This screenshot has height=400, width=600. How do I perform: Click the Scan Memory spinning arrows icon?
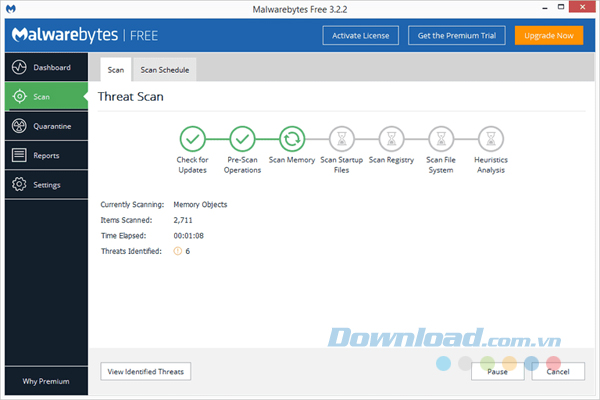coord(292,139)
